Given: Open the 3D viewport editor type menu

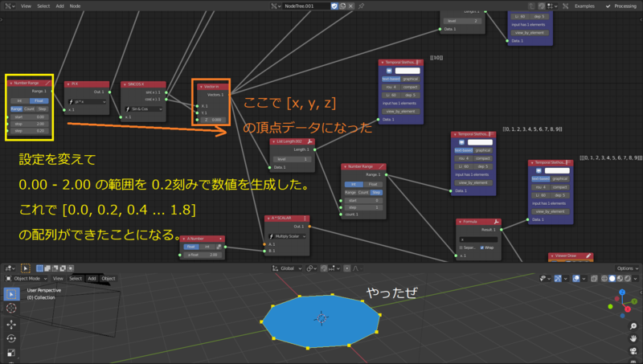Looking at the screenshot, I should coord(10,268).
